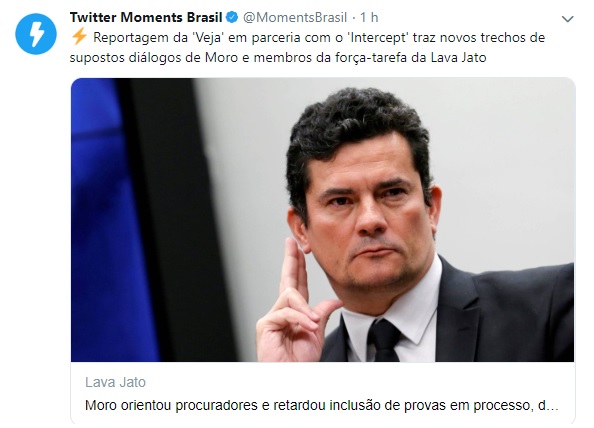Viewport: 594px width, 428px height.
Task: Open the tweet via the 1 h timestamp
Action: coord(369,17)
